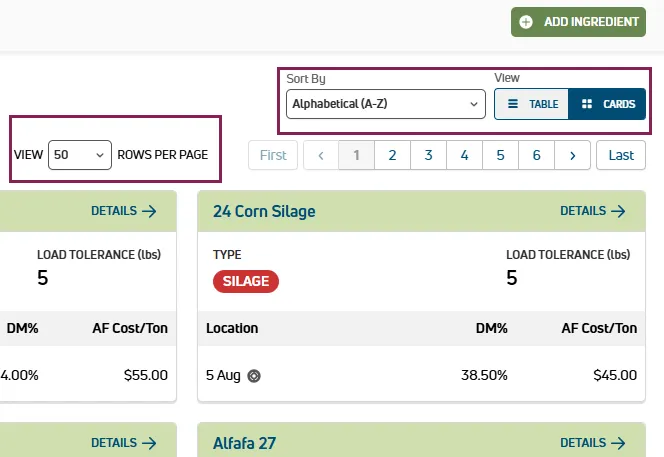Click the previous page chevron arrow
This screenshot has width=664, height=457.
pyautogui.click(x=321, y=155)
